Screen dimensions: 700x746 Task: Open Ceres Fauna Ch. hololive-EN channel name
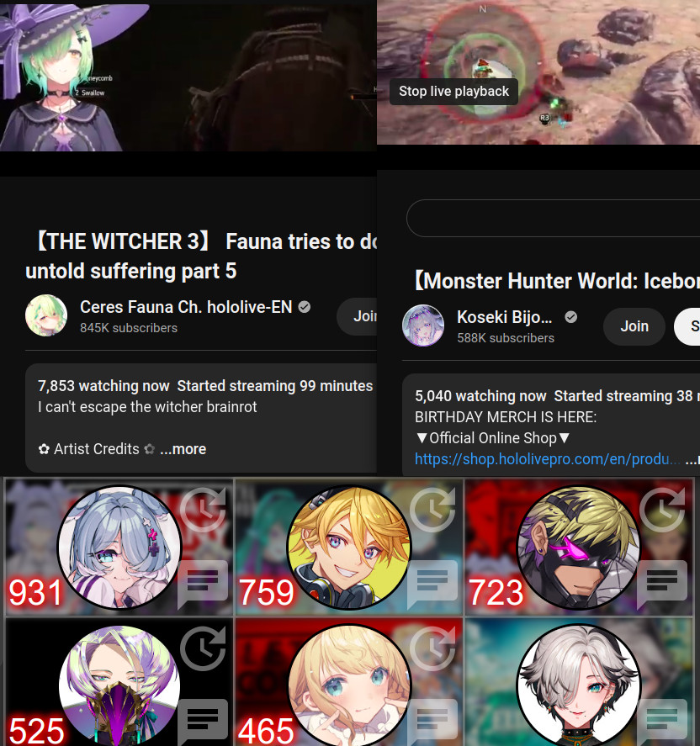click(186, 307)
